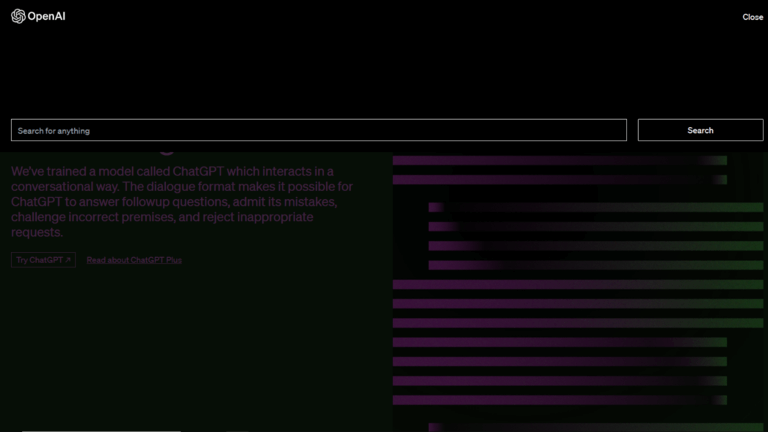Open the Try ChatGPT button

(44, 260)
